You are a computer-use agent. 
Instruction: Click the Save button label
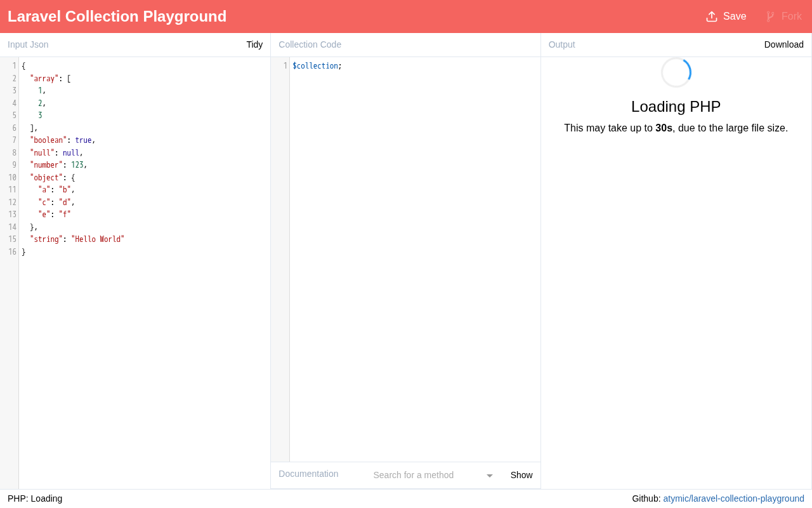735,17
